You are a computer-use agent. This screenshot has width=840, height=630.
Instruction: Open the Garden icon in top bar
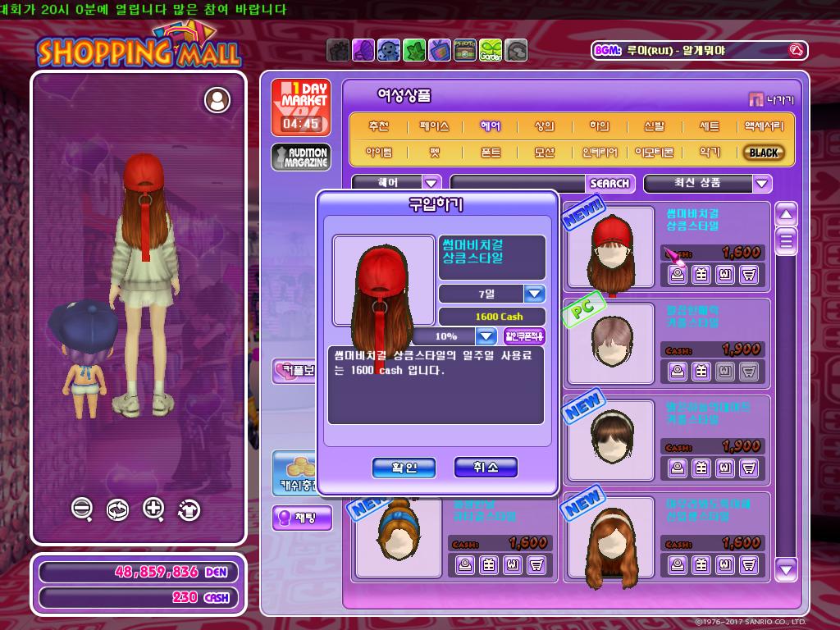click(x=491, y=50)
